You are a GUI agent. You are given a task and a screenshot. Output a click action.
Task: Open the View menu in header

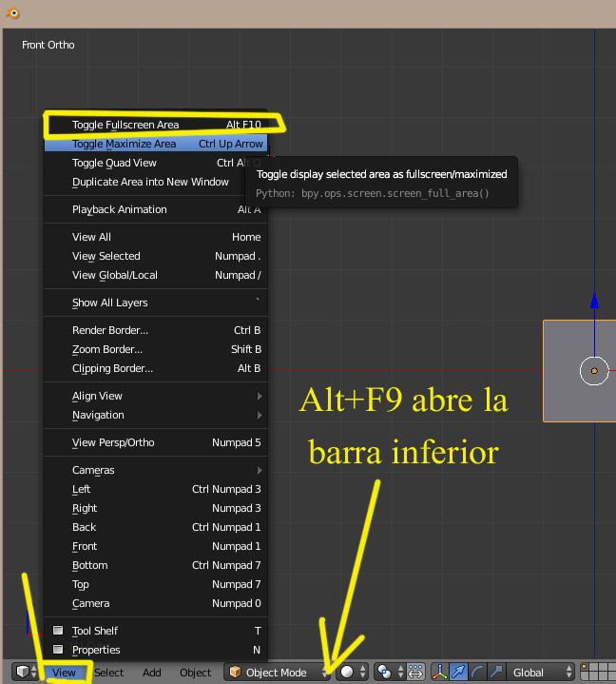64,673
